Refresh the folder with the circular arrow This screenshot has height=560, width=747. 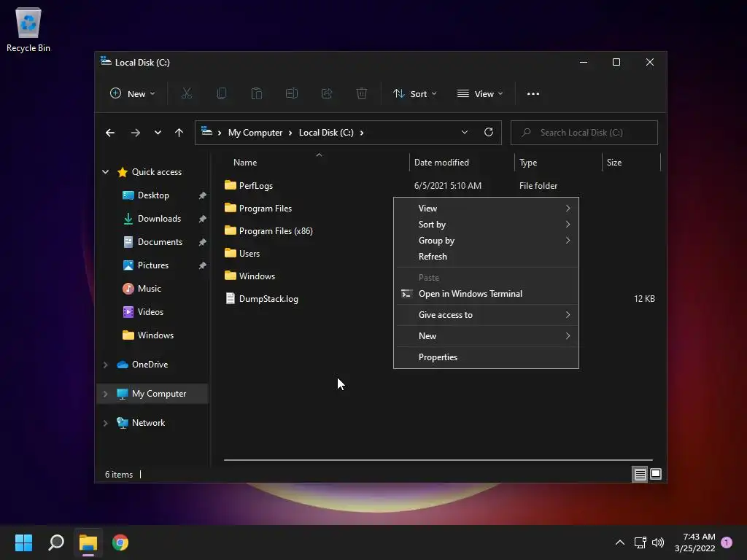(489, 133)
